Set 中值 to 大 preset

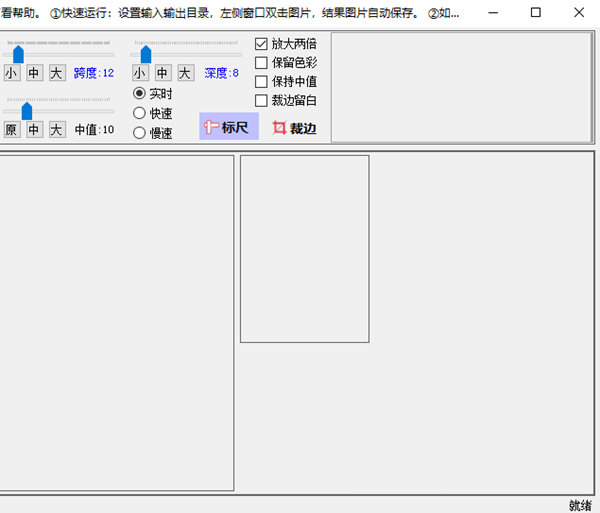tap(56, 130)
